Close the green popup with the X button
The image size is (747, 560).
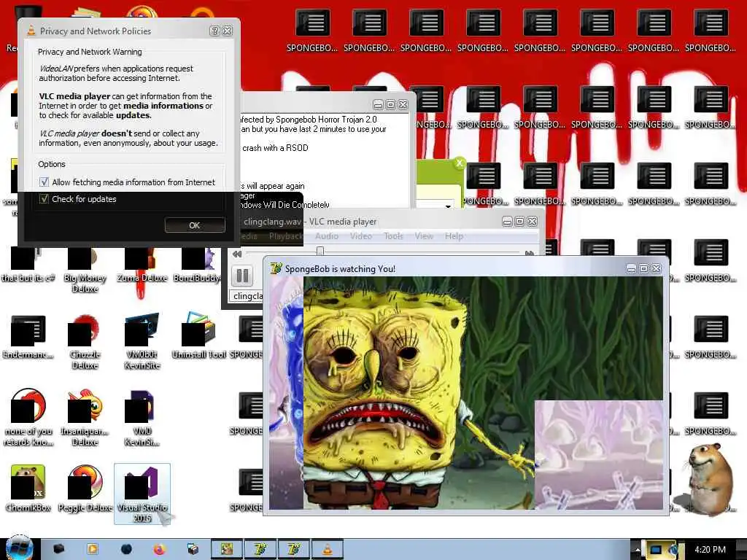pyautogui.click(x=460, y=163)
